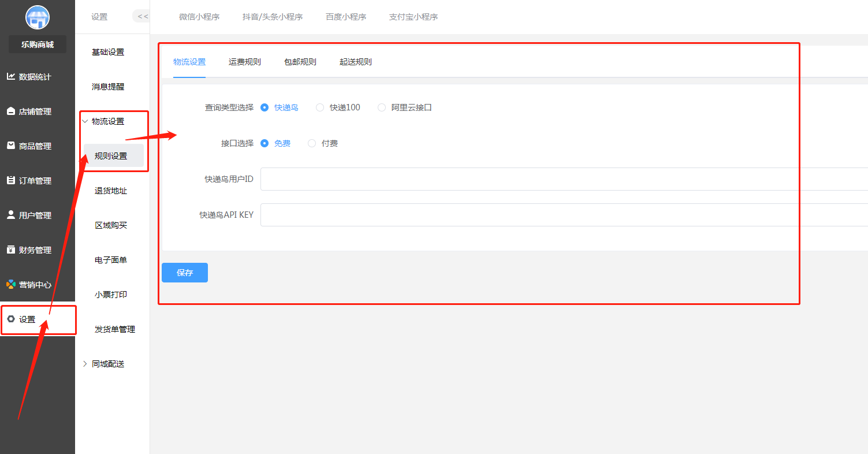Go to 用户管理 in main sidebar
Viewport: 868px width, 454px height.
pyautogui.click(x=35, y=215)
